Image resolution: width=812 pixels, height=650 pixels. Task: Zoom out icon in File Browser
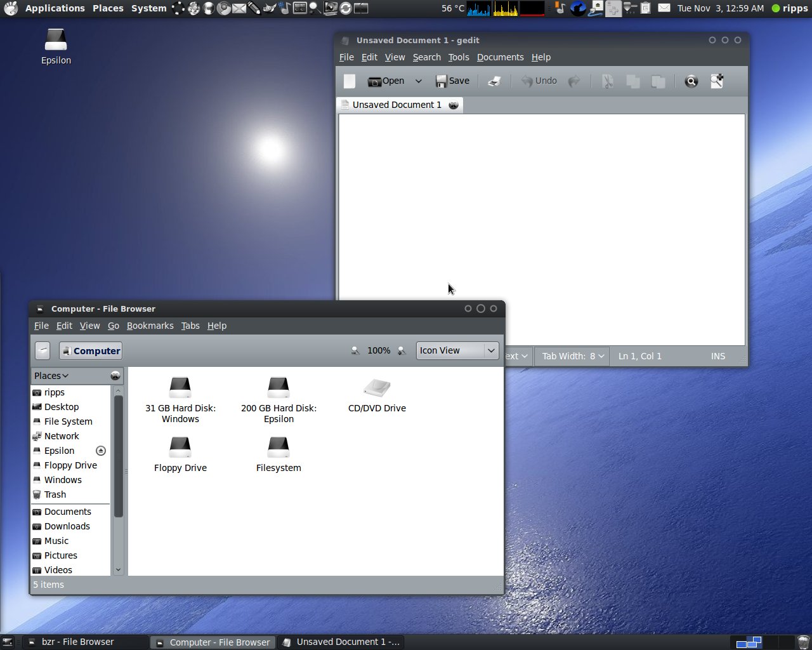tap(355, 350)
